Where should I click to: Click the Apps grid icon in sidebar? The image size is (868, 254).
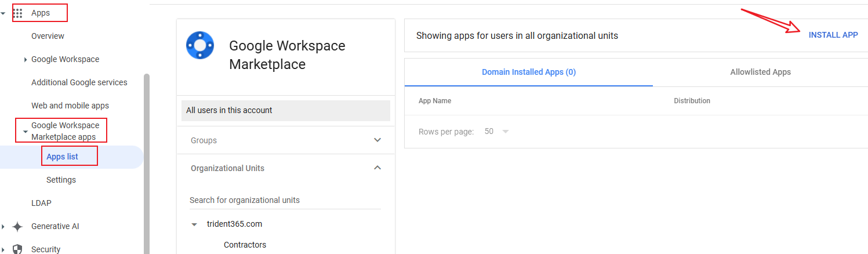pos(17,13)
